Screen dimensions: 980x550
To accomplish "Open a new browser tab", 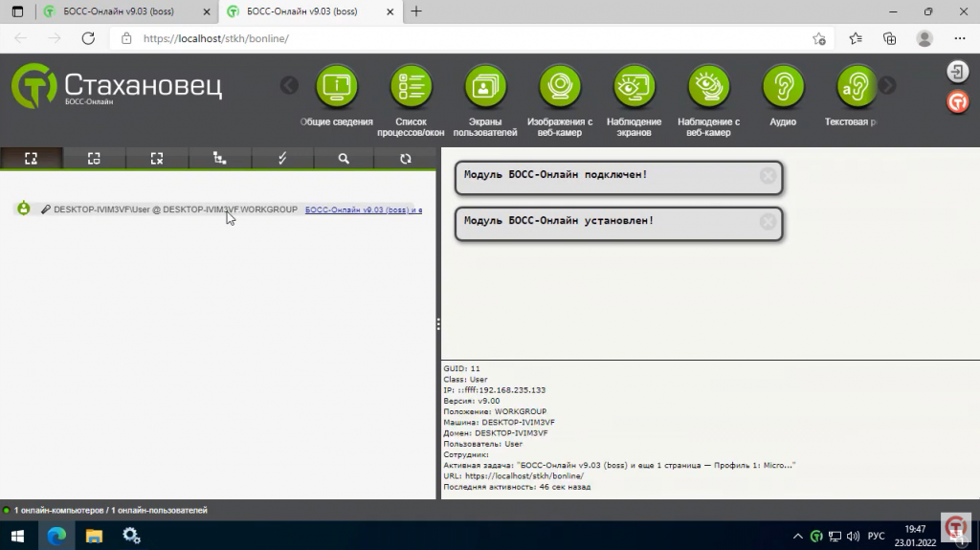I will pos(416,11).
